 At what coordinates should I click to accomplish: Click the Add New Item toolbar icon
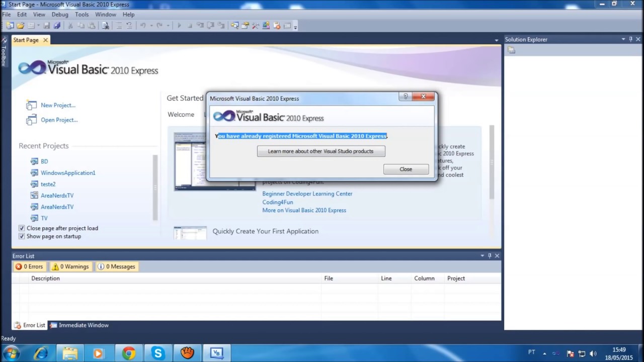click(x=31, y=26)
